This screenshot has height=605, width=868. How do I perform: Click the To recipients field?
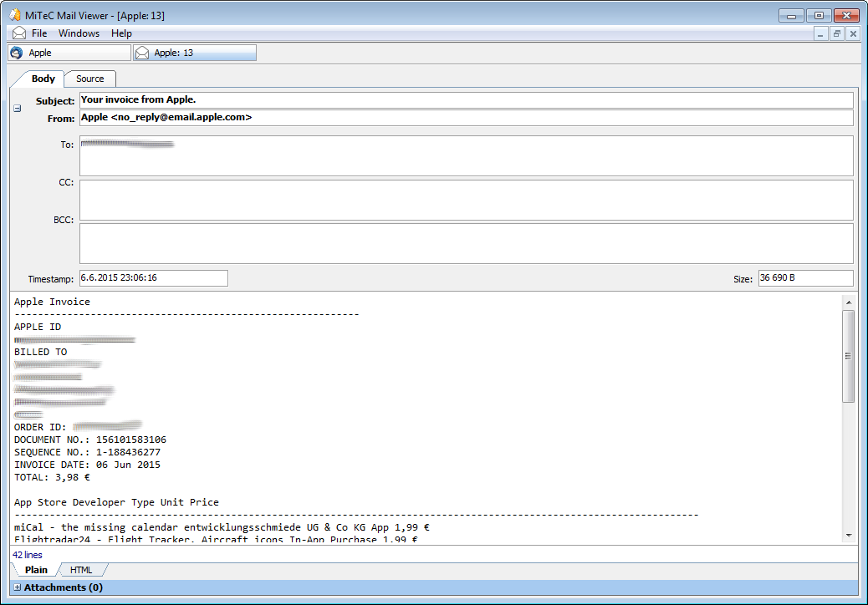(466, 156)
